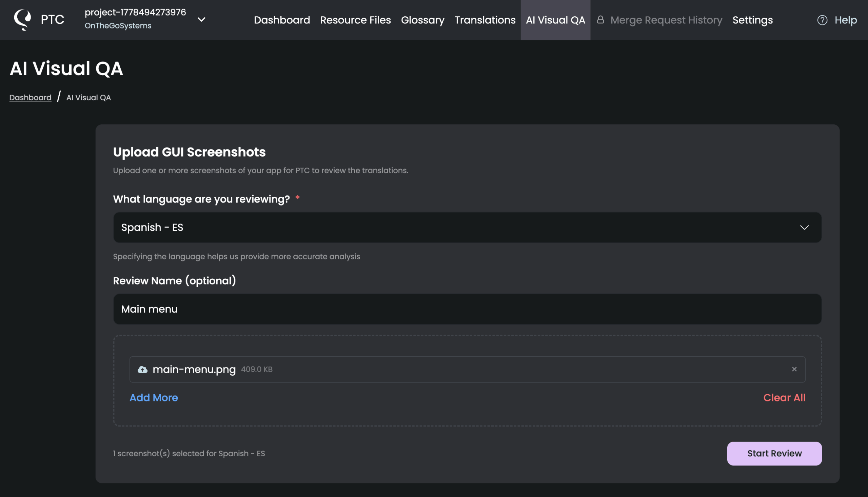868x497 pixels.
Task: Click the OnTheGoSystems organization label
Action: [x=118, y=26]
